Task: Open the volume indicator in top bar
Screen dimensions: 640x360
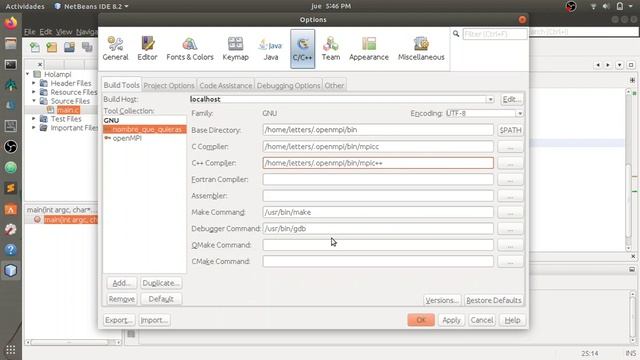Action: click(x=606, y=6)
